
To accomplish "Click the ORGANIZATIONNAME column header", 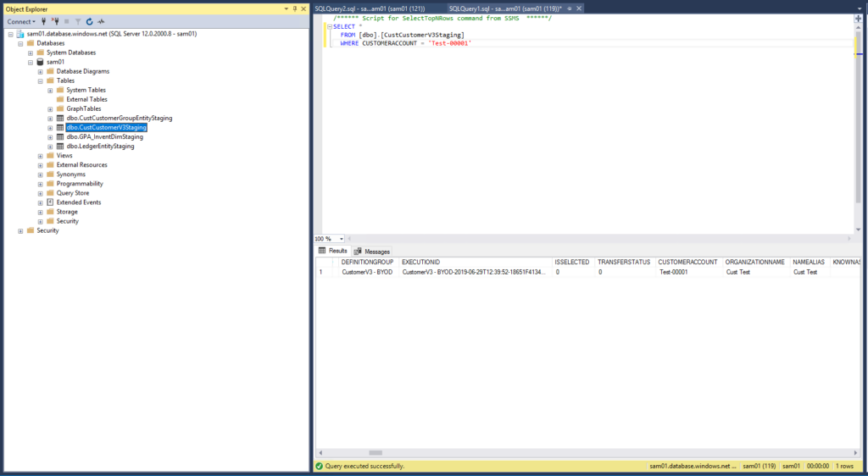I will (756, 262).
